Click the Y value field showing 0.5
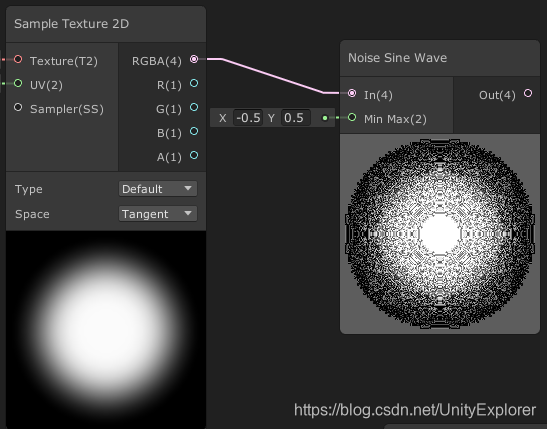 point(296,118)
